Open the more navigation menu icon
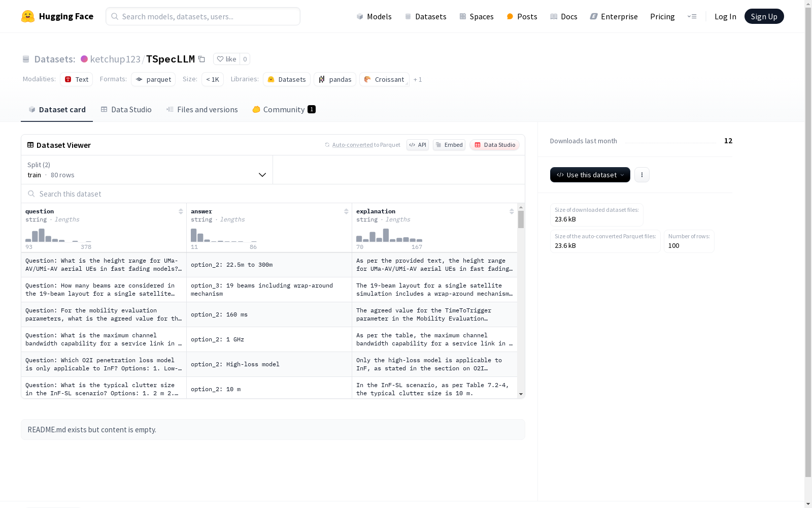The image size is (812, 508). click(x=692, y=16)
